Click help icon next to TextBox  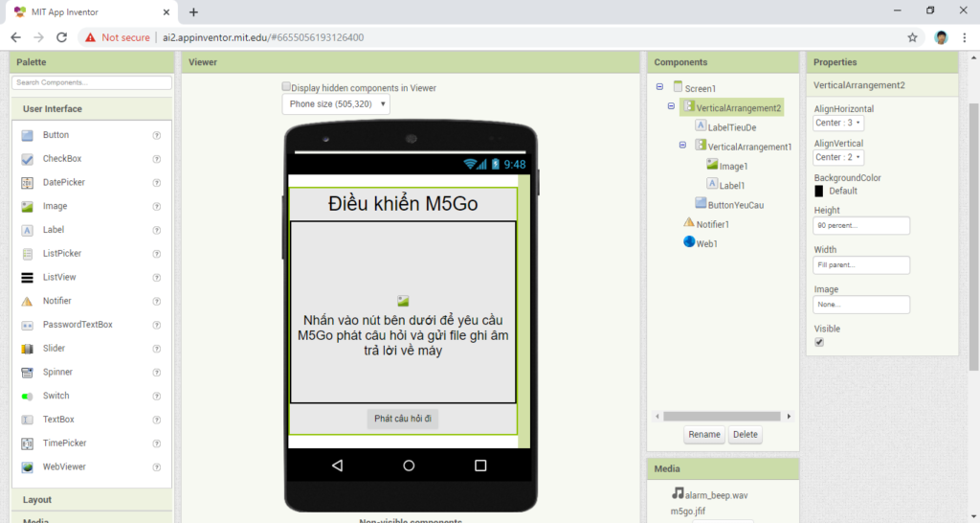click(156, 420)
